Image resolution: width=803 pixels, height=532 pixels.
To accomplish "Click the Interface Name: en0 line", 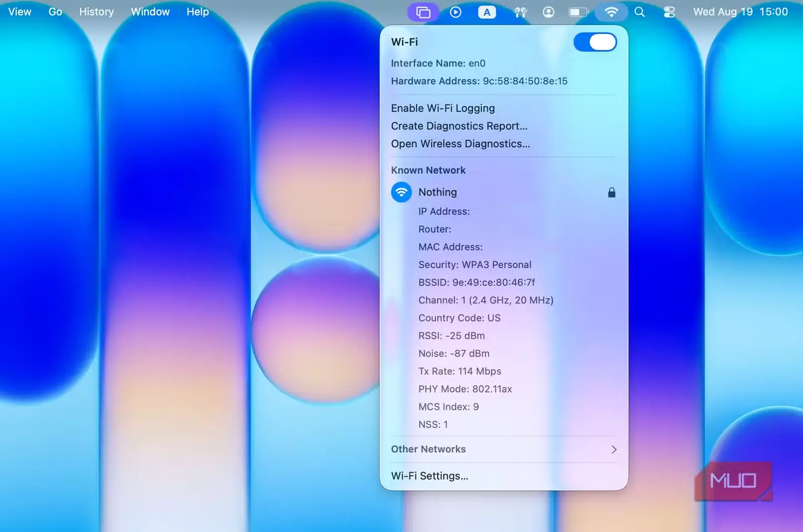I will tap(438, 63).
